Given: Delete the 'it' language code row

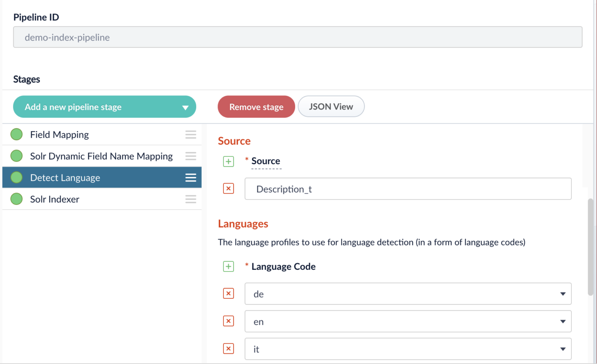Looking at the screenshot, I should click(x=229, y=349).
